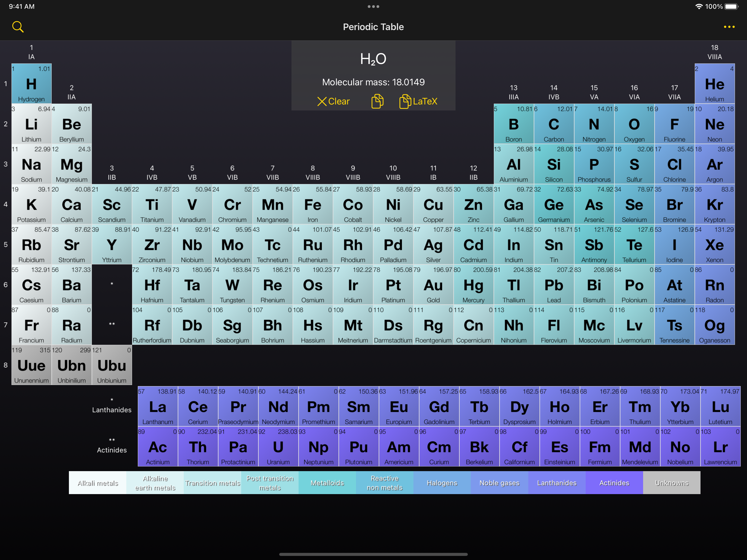Tap the battery status icon

click(731, 6)
